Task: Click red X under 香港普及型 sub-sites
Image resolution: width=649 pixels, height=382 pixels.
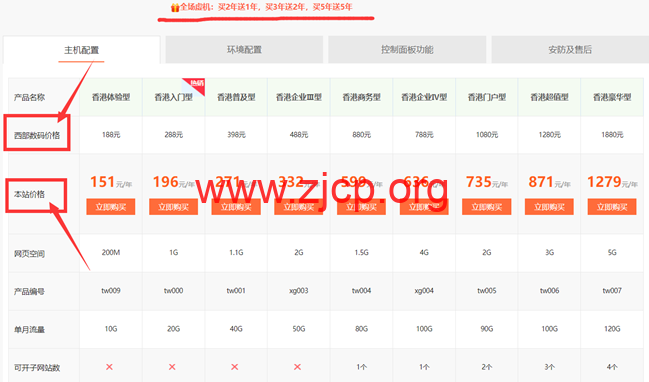Action: 235,367
